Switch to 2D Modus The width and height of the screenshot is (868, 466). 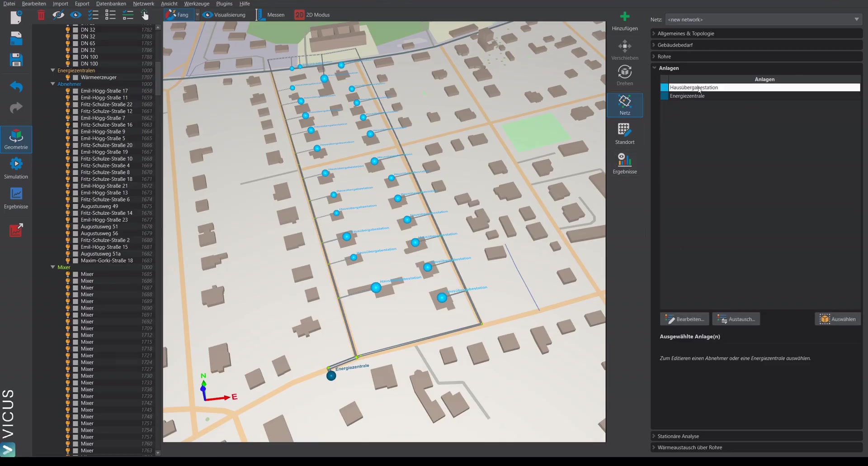[x=312, y=15]
